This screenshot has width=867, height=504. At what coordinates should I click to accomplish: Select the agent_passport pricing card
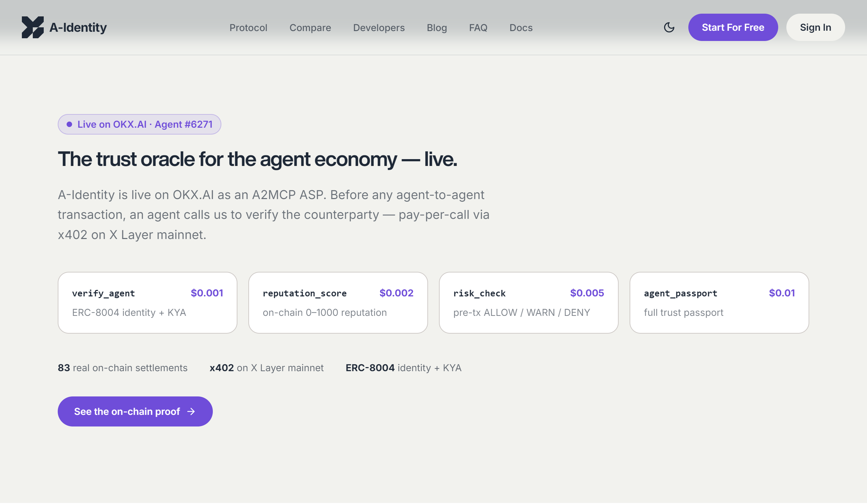719,303
